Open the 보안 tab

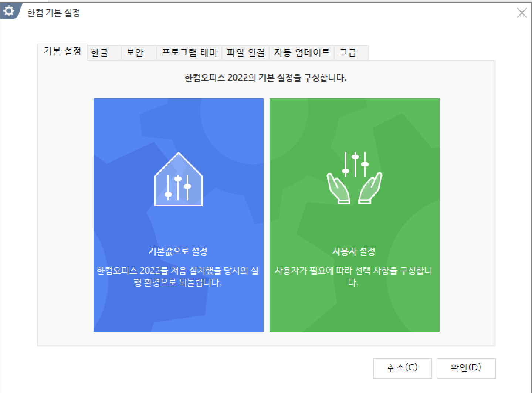click(x=139, y=53)
